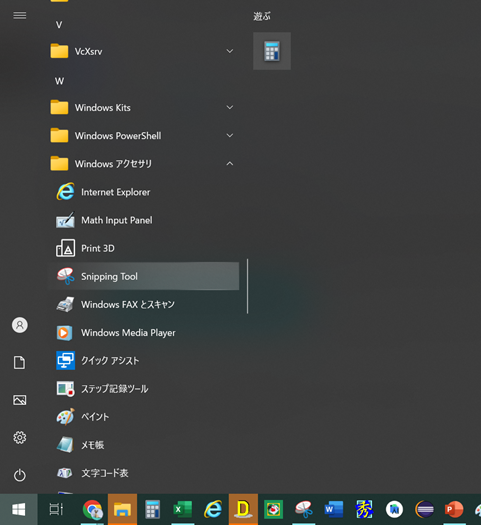Viewport: 481px width, 525px height.
Task: Click the app list scrollbar thumb
Action: [247, 286]
